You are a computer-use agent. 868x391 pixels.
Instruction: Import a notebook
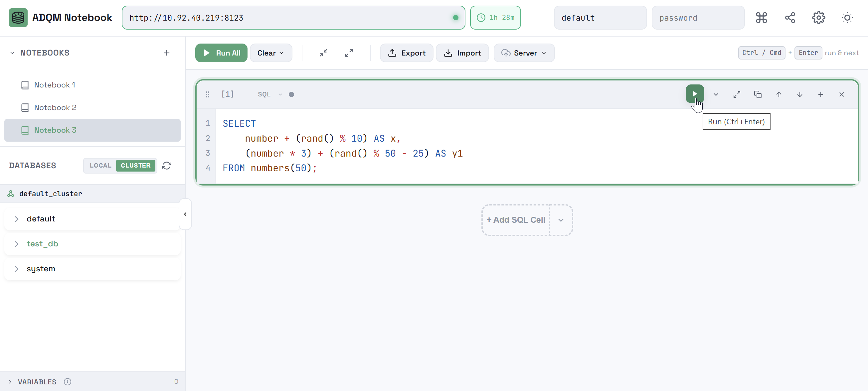(462, 53)
